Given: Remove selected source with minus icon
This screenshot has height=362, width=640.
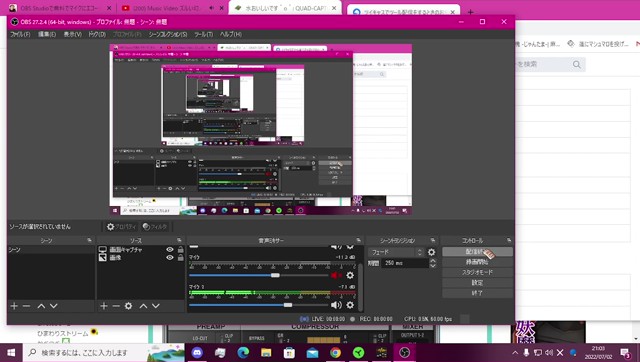Looking at the screenshot, I should click(116, 306).
